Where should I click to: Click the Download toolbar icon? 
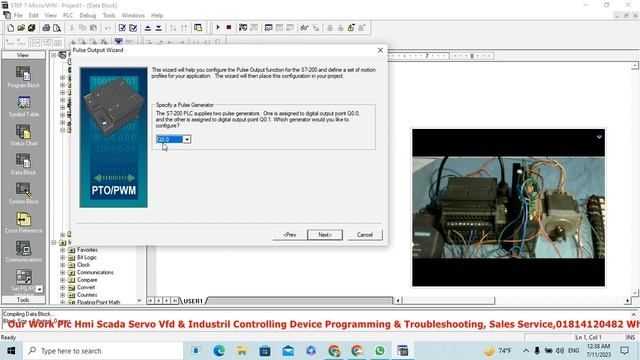158,28
